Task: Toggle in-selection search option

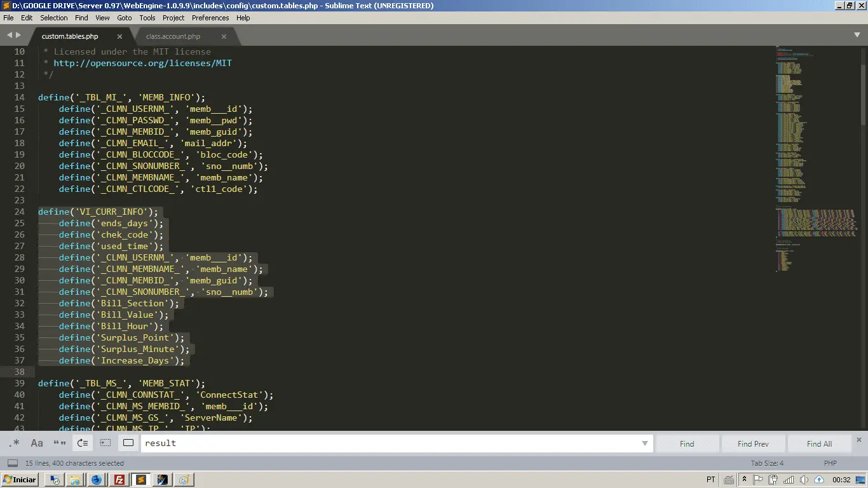Action: point(105,443)
